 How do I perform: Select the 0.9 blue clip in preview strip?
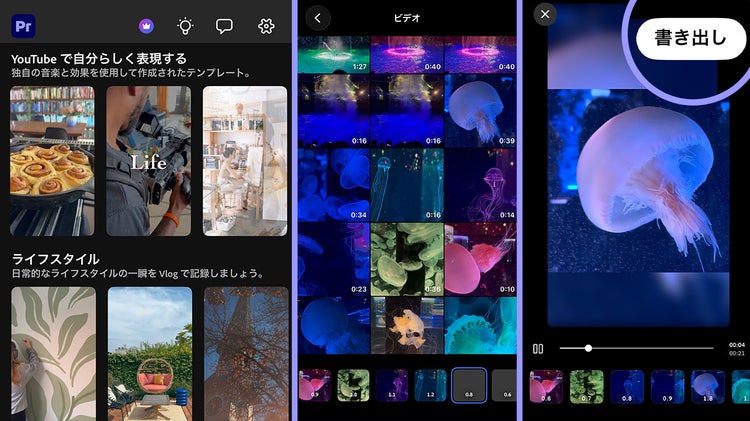[x=667, y=387]
